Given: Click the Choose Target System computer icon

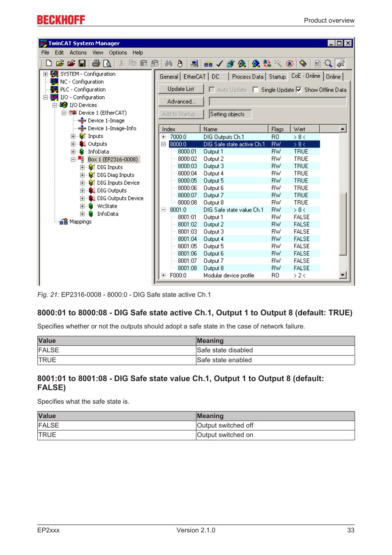Looking at the screenshot, I should click(194, 63).
